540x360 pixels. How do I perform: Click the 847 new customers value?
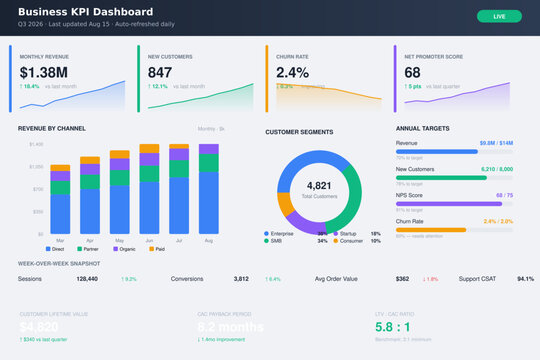click(x=160, y=73)
